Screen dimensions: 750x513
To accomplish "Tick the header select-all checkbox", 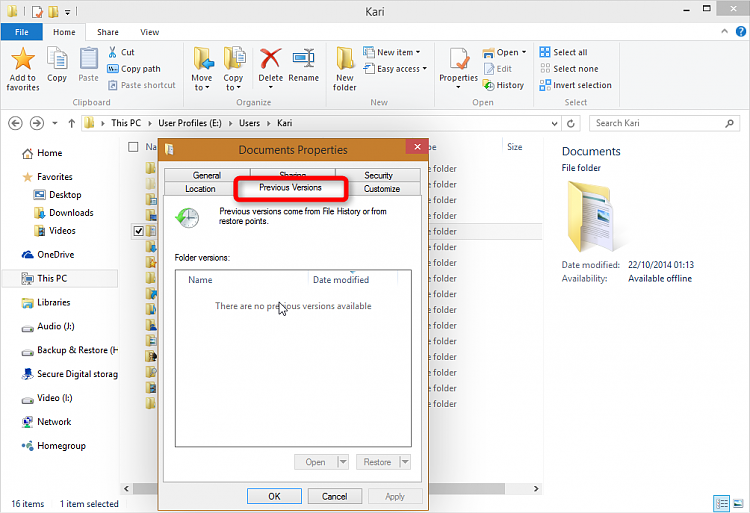I will pyautogui.click(x=133, y=147).
